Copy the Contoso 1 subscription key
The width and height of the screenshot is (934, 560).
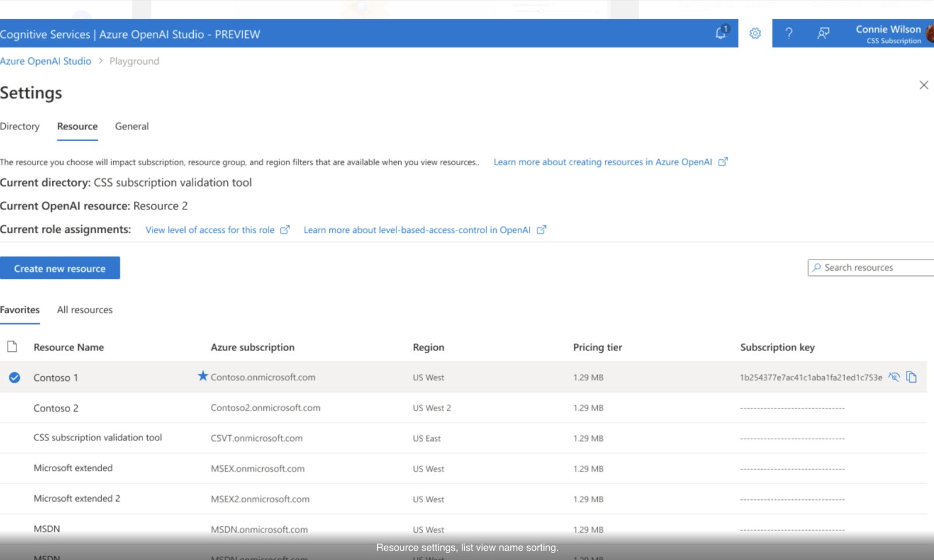point(911,377)
